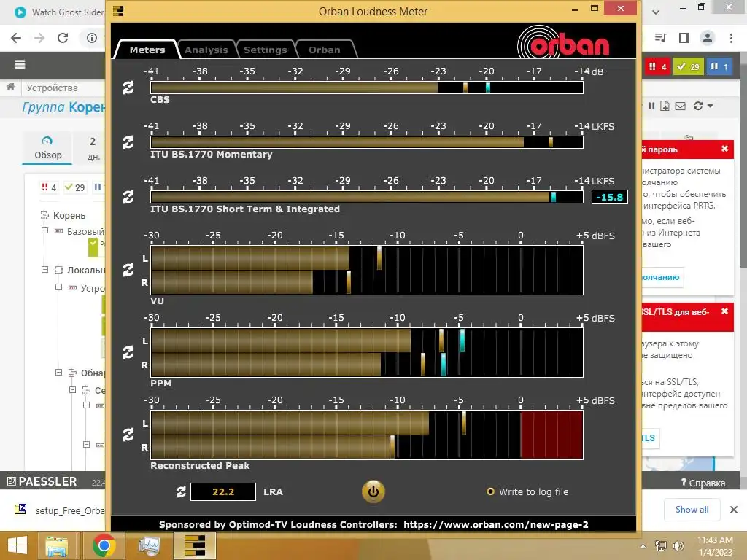Select the Обзор tab in PRTG

(47, 147)
